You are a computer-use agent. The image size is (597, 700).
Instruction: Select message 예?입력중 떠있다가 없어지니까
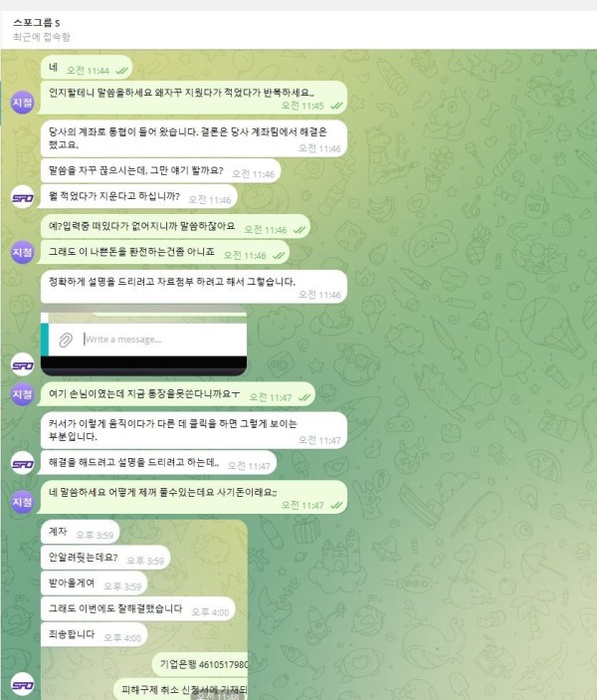(x=175, y=226)
